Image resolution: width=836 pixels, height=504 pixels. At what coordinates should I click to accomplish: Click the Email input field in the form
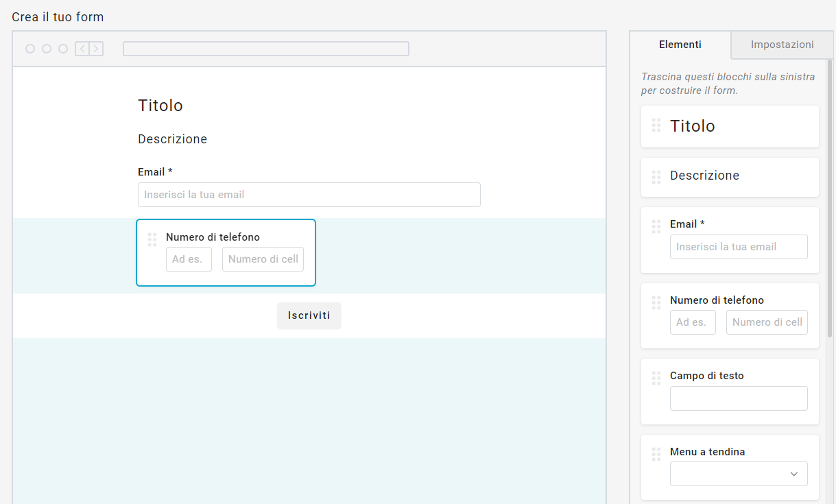[309, 195]
